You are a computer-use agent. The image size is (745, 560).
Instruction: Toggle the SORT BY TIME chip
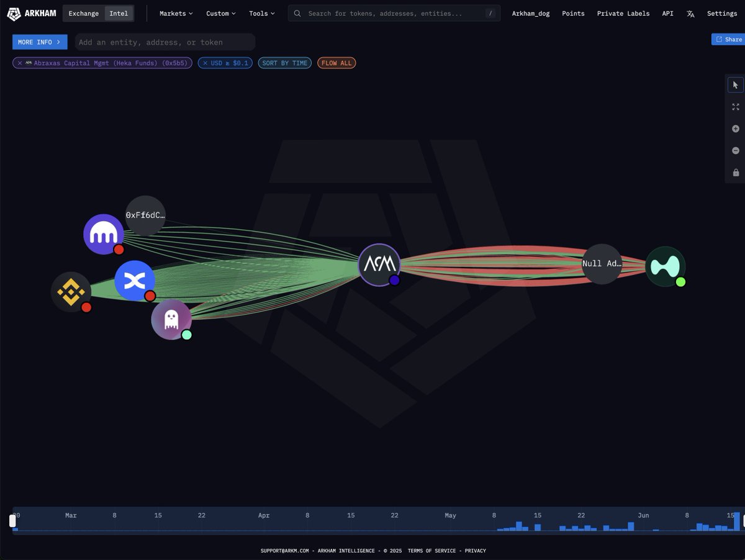pos(285,63)
